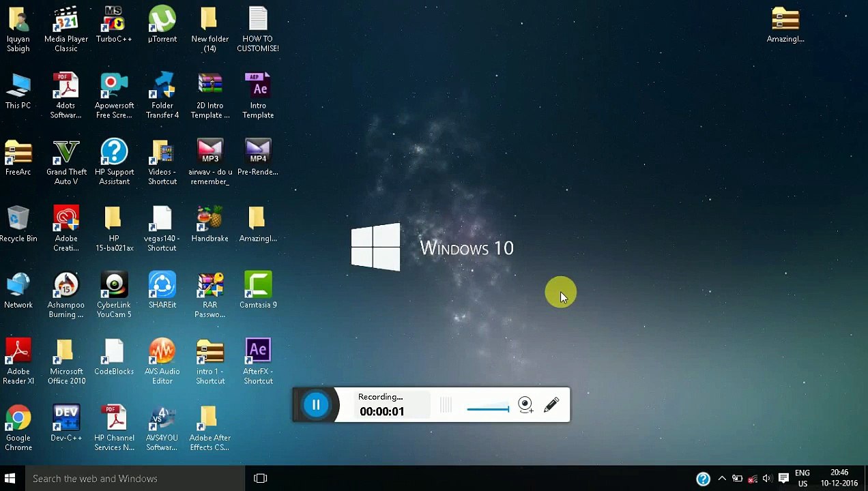Image resolution: width=868 pixels, height=491 pixels.
Task: Select the AVS Audio Editor shortcut
Action: [x=162, y=362]
